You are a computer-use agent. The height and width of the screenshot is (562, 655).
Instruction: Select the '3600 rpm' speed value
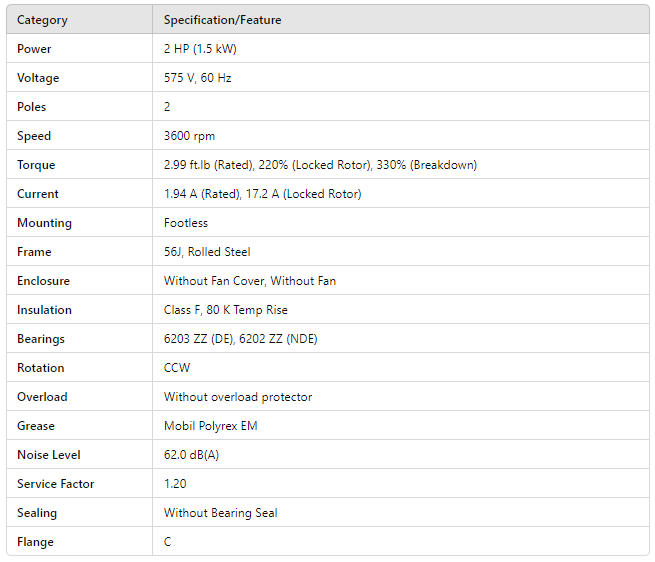[189, 136]
